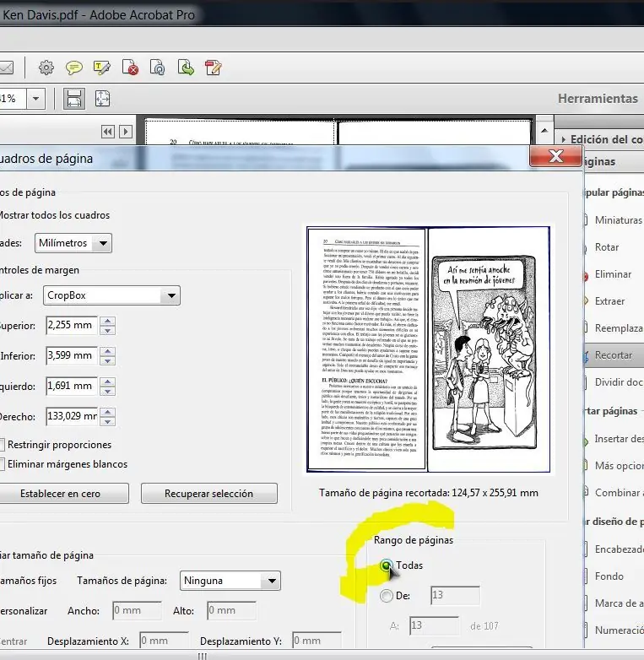
Task: Click the Inferior margin field
Action: [x=72, y=355]
